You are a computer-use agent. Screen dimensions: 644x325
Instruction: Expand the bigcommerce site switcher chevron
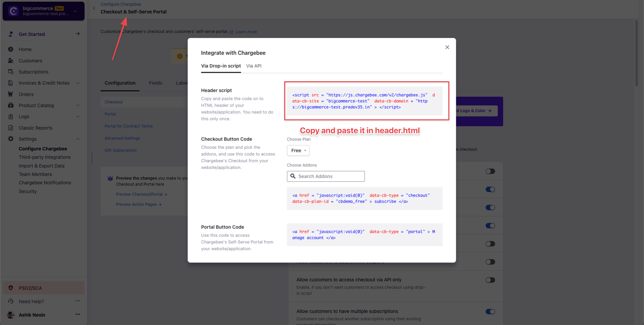(75, 11)
